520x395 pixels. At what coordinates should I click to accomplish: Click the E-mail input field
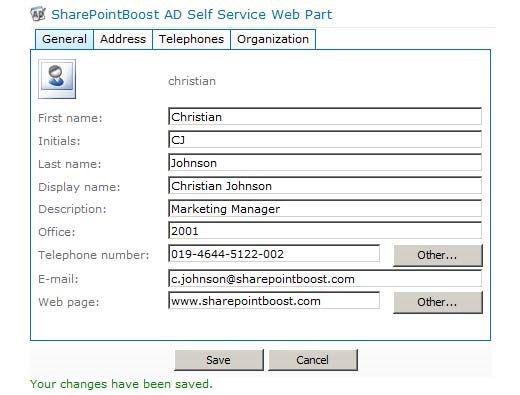click(x=325, y=278)
